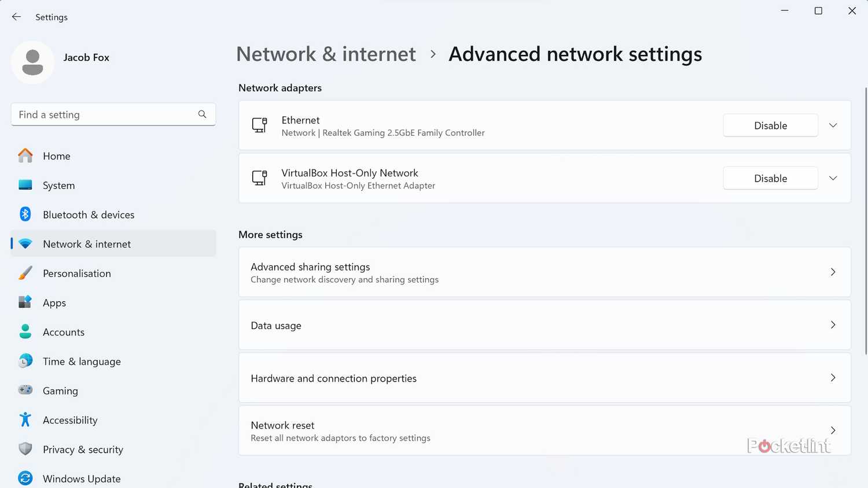Click the Bluetooth & devices icon
The image size is (868, 488).
[x=25, y=214]
